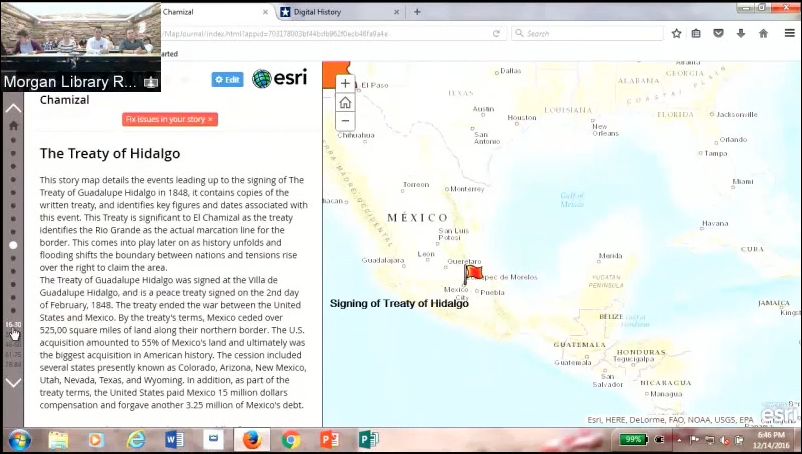Viewport: 802px width, 454px height.
Task: Open Word from the Windows taskbar
Action: click(x=173, y=440)
